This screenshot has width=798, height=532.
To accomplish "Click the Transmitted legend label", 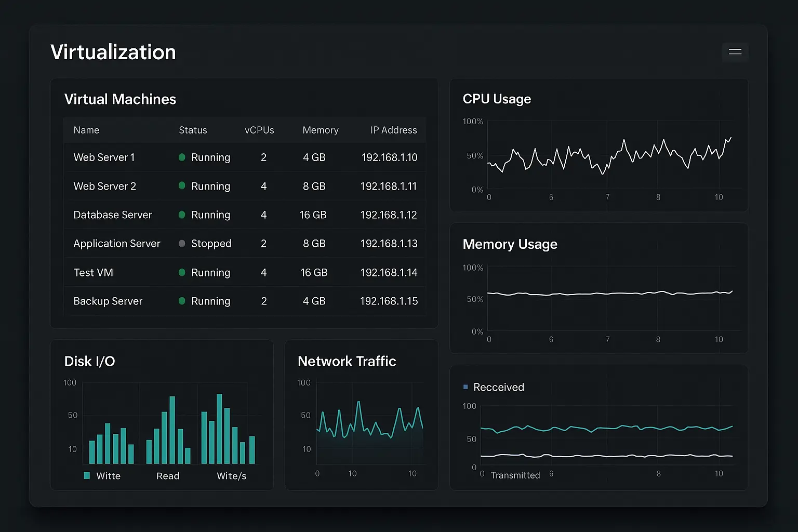I will (x=515, y=475).
